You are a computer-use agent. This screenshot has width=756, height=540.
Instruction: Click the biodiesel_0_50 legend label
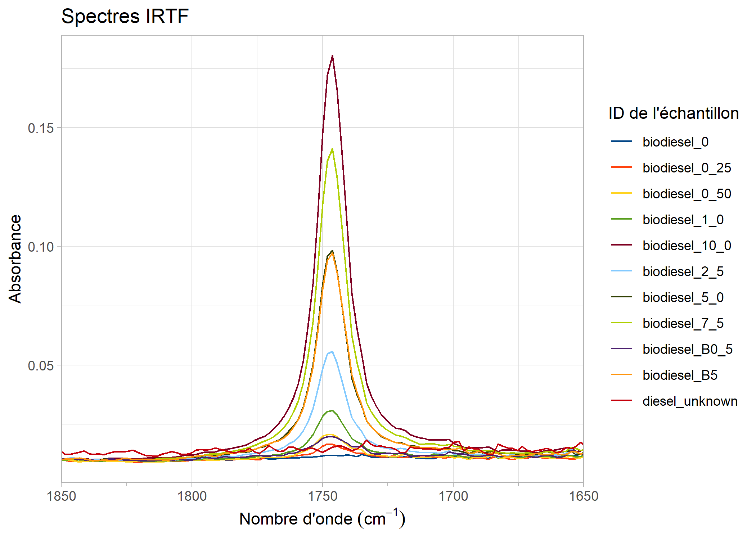[687, 194]
